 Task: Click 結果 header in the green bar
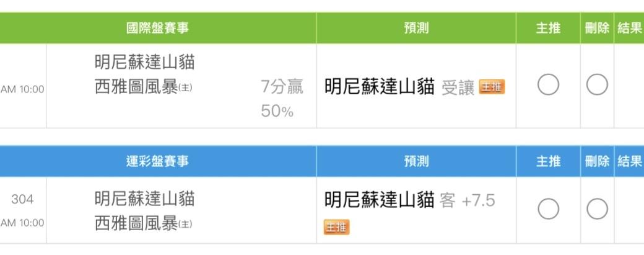629,28
